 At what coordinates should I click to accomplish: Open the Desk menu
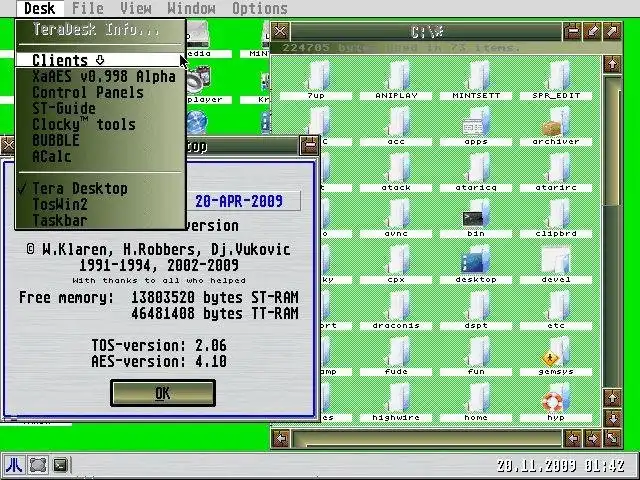coord(40,8)
